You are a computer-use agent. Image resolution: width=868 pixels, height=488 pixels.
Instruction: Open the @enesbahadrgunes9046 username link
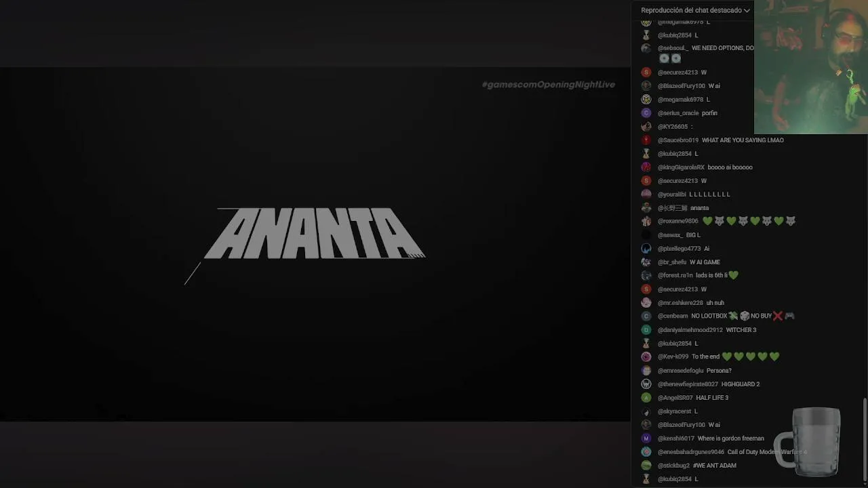pos(691,452)
